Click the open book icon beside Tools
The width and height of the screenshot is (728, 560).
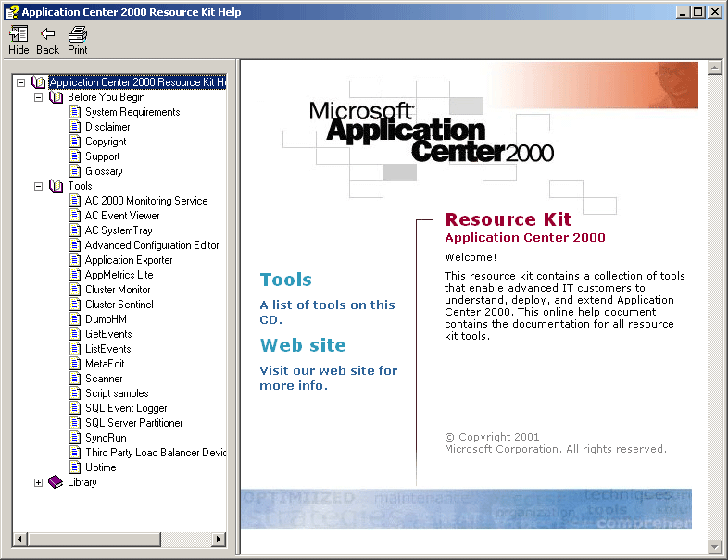click(x=56, y=186)
